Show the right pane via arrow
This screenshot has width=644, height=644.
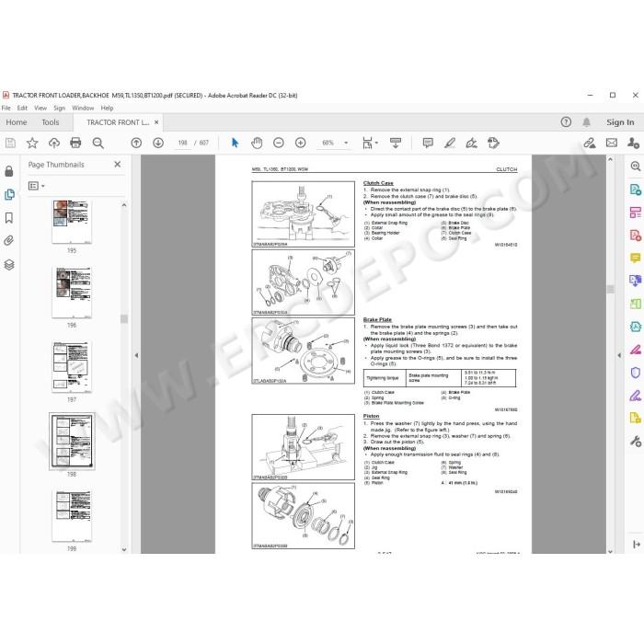point(619,355)
